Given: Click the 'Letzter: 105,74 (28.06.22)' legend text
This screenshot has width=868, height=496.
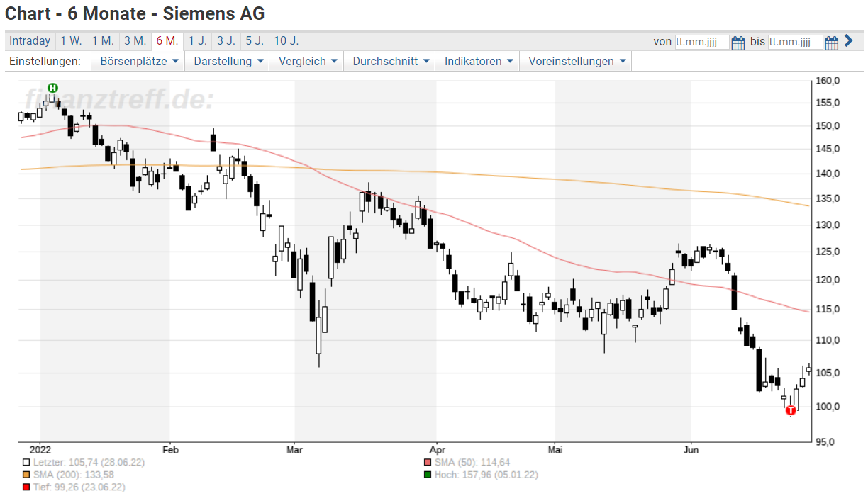Looking at the screenshot, I should (x=89, y=462).
